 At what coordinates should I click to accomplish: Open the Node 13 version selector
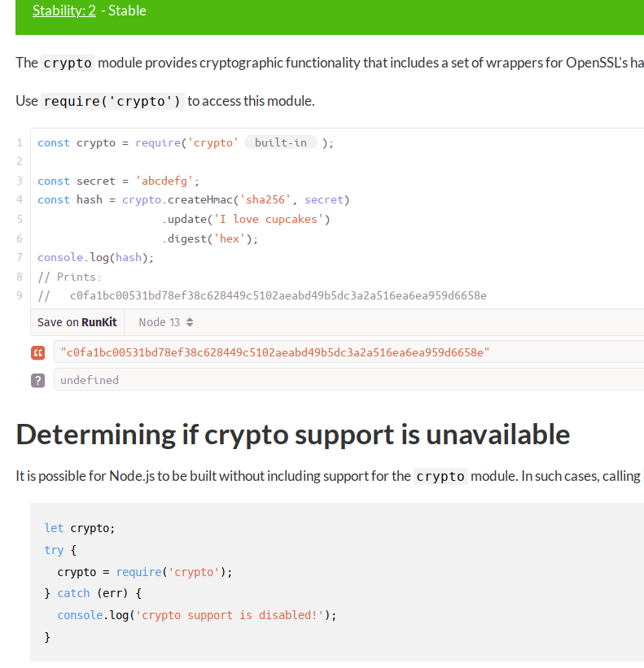pyautogui.click(x=166, y=322)
